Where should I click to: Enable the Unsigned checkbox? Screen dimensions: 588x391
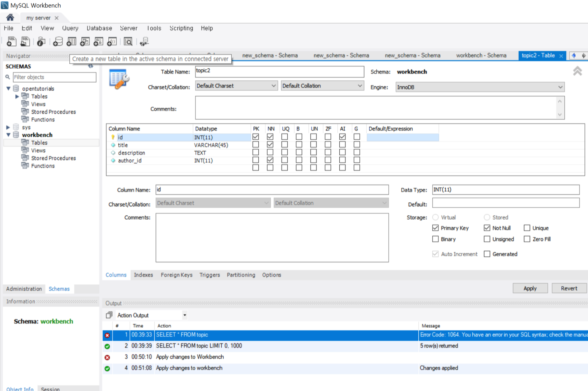(487, 239)
